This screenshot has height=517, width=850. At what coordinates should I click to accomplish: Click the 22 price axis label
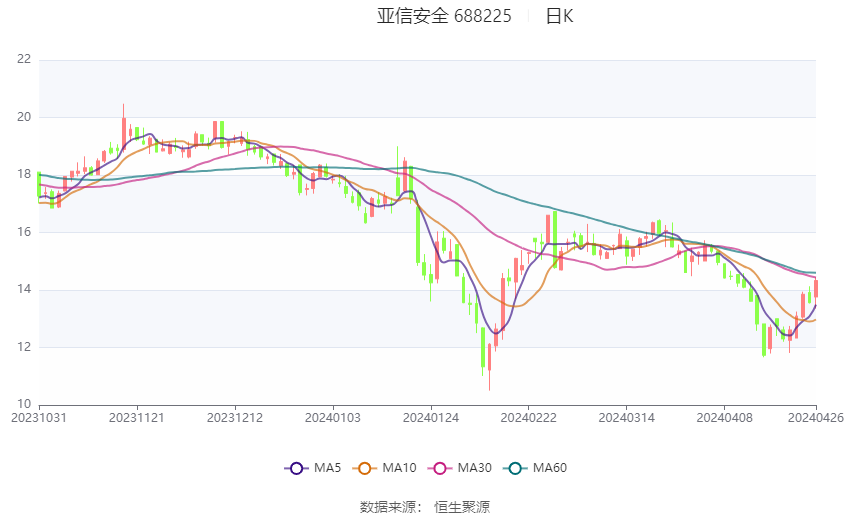pyautogui.click(x=24, y=59)
